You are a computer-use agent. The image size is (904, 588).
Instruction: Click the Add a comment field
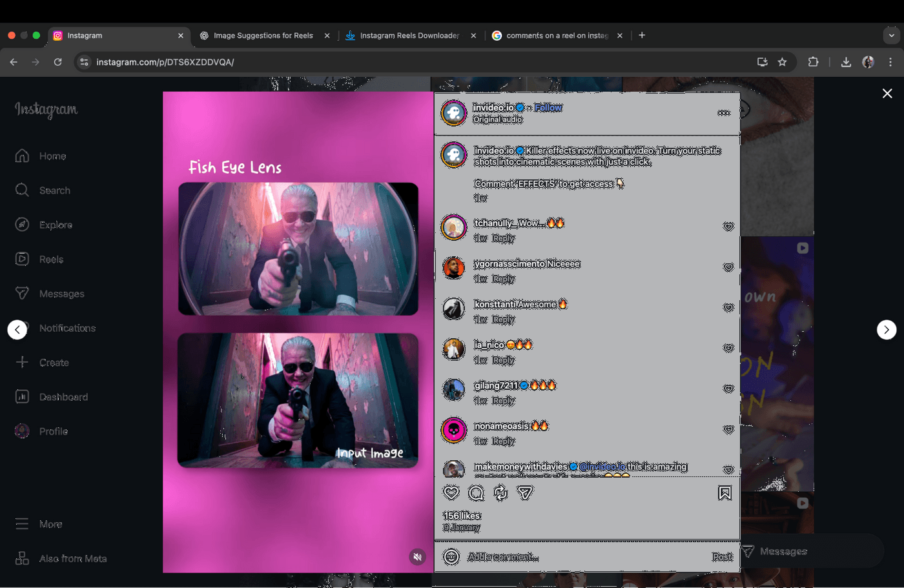pyautogui.click(x=581, y=557)
